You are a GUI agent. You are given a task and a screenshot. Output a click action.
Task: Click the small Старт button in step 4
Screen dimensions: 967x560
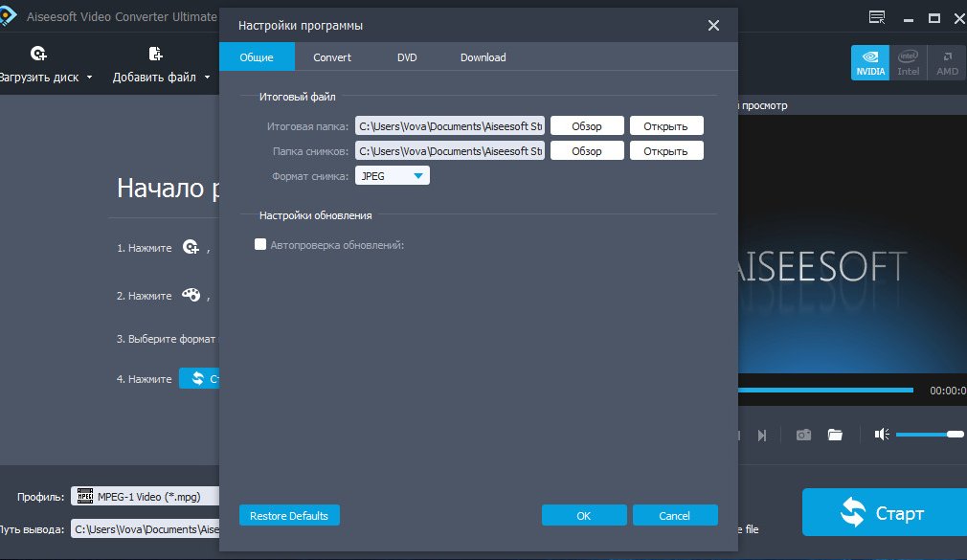click(199, 378)
